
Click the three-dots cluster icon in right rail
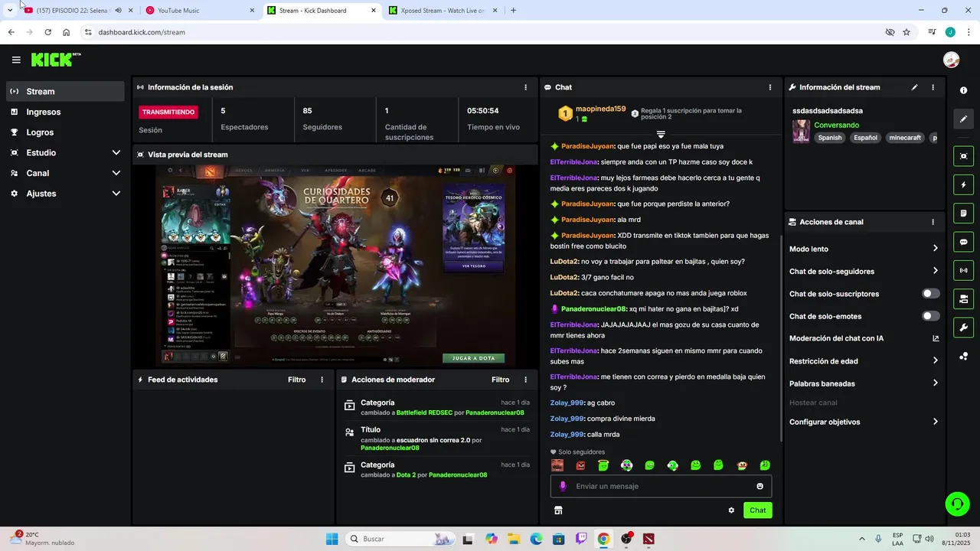click(963, 356)
